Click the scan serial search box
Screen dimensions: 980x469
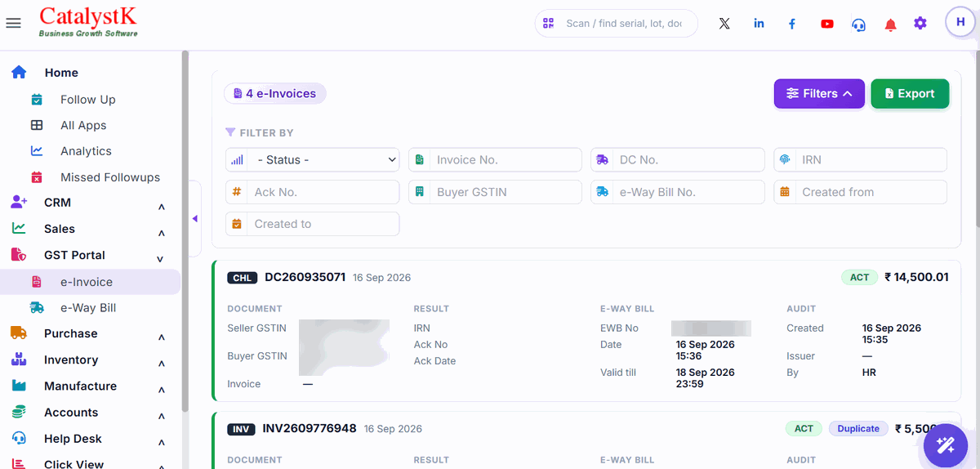tap(617, 24)
